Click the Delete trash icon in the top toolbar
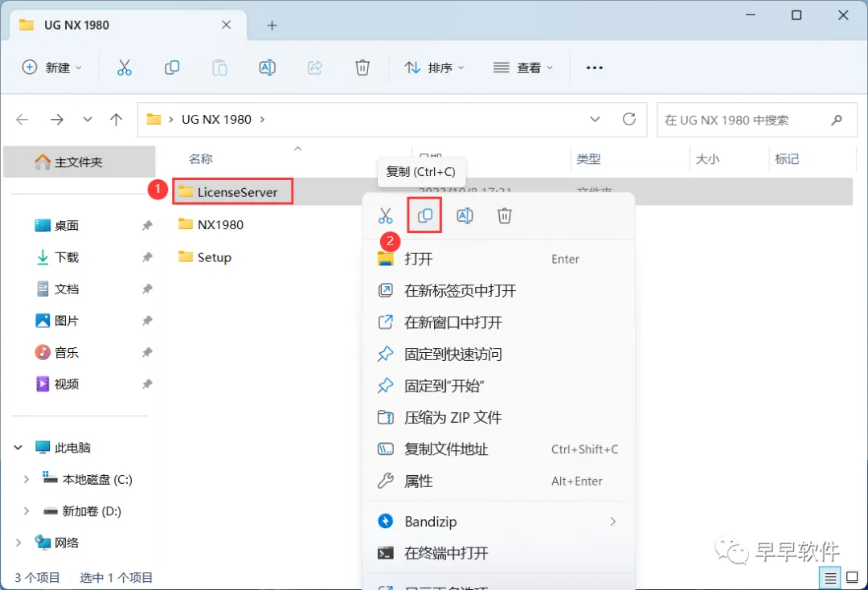This screenshot has width=868, height=590. (362, 68)
